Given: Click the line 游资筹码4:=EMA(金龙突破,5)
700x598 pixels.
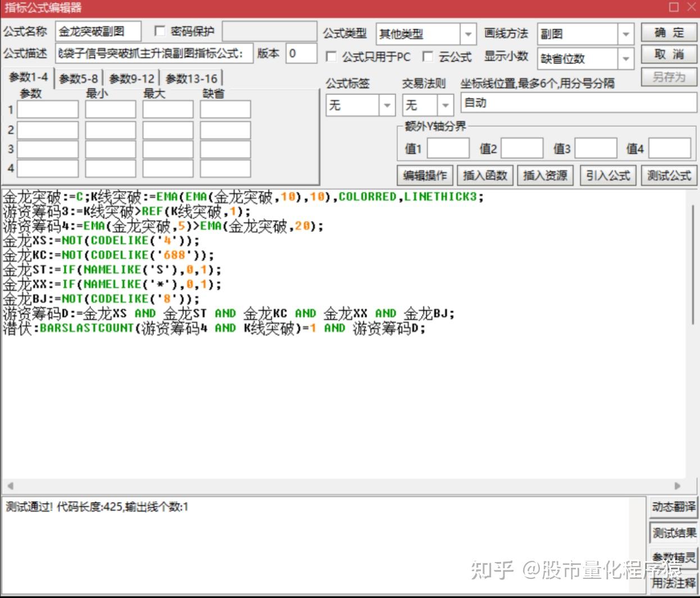Looking at the screenshot, I should tap(163, 226).
